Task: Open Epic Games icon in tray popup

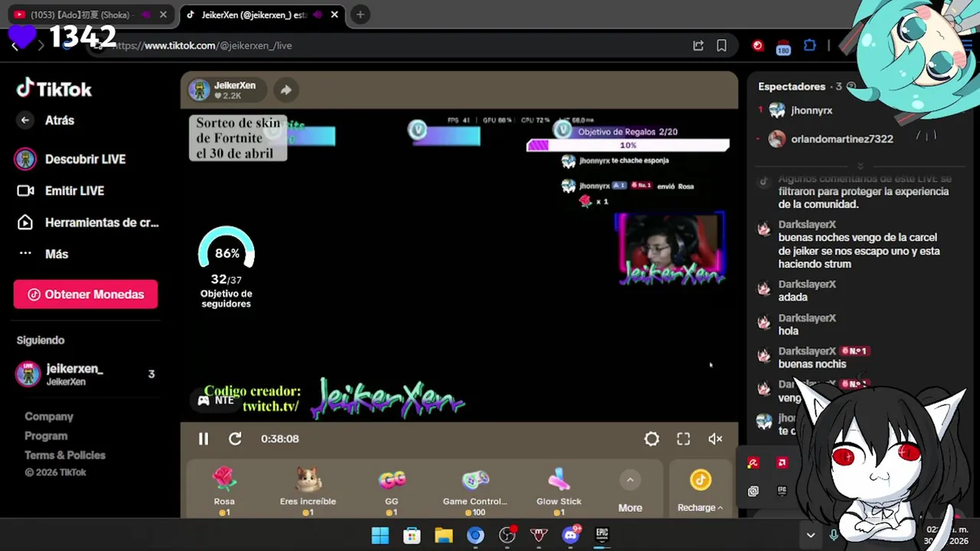Action: coord(782,491)
